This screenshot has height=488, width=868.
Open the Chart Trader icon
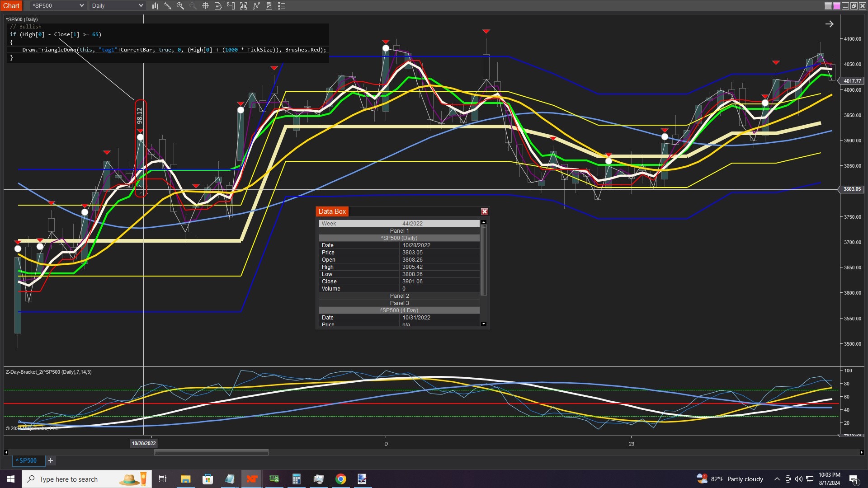231,6
